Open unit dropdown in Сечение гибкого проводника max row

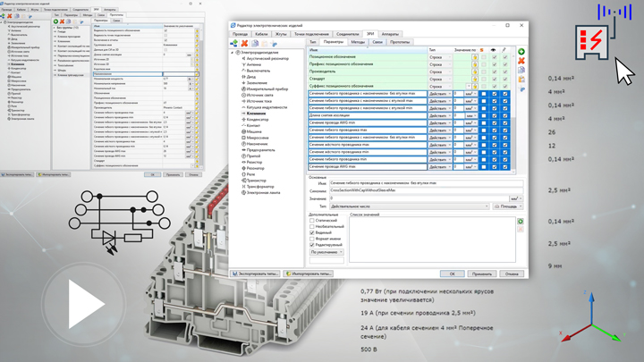coord(471,130)
